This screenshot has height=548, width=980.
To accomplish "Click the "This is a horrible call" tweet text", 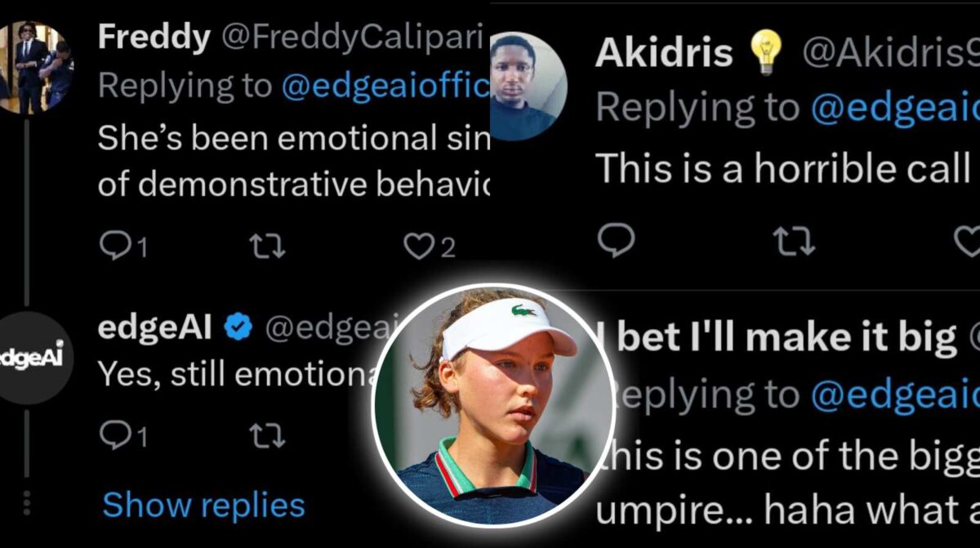I will (x=782, y=168).
